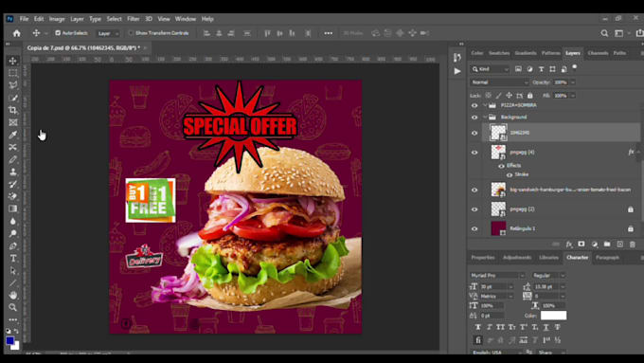This screenshot has height=363, width=644.
Task: Select the Move tool in the toolbox
Action: [12, 61]
